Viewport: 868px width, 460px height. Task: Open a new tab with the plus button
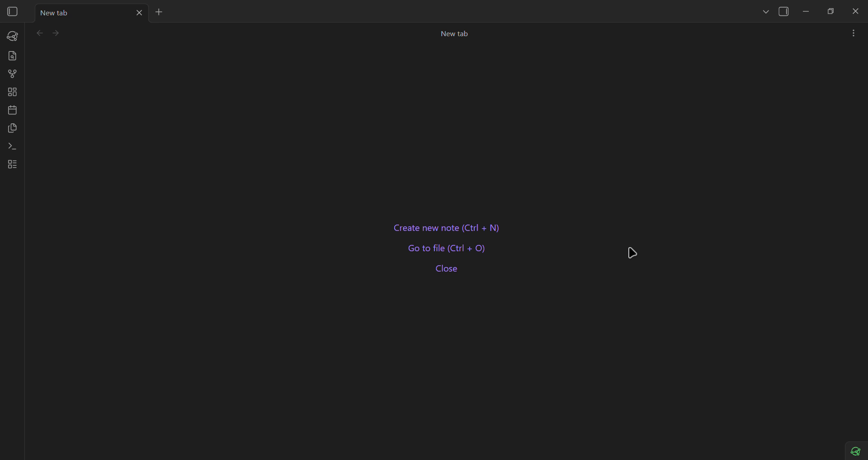pyautogui.click(x=159, y=12)
